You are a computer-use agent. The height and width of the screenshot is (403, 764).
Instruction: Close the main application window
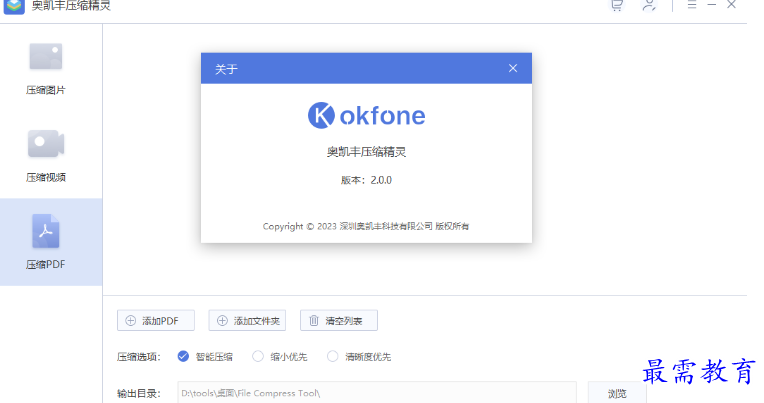click(731, 5)
